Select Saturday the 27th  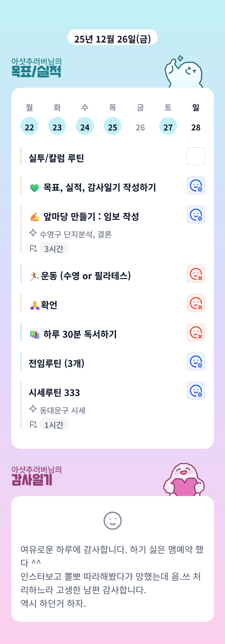(168, 126)
